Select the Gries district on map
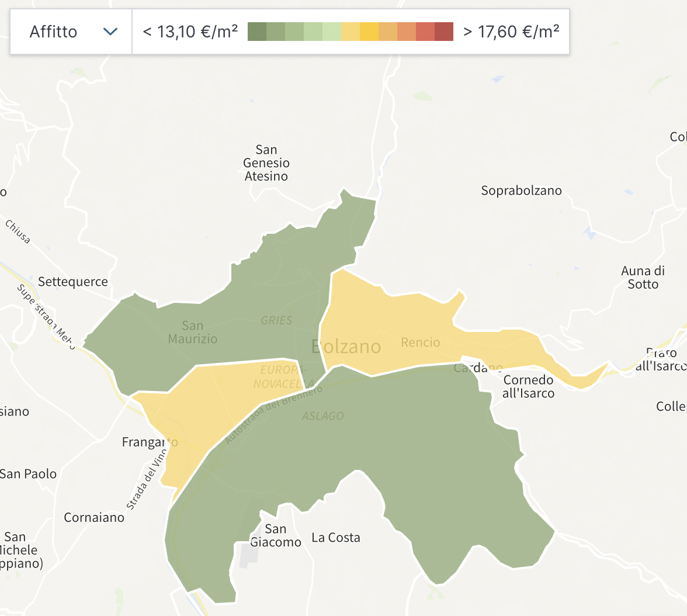 (x=276, y=320)
